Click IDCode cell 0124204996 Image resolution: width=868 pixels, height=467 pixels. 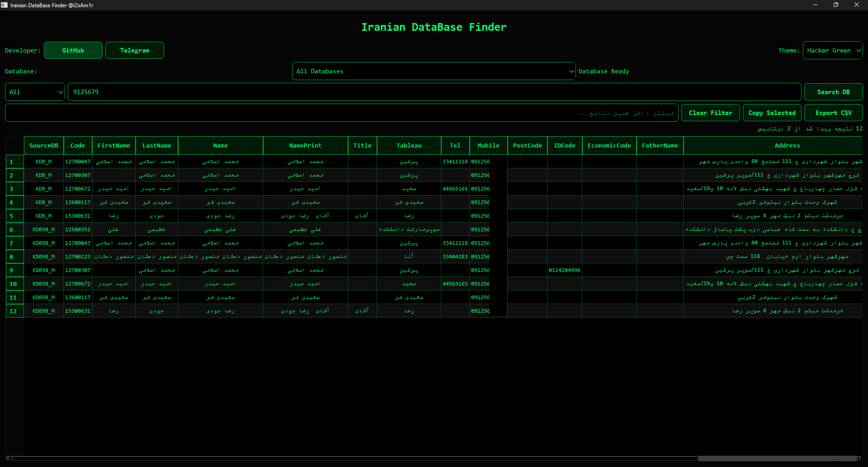click(565, 270)
